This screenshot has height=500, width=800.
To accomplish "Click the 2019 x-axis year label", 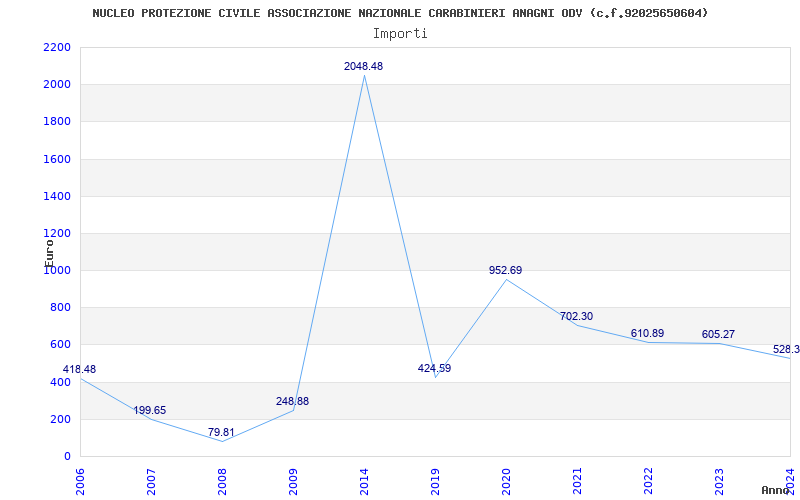I will pyautogui.click(x=435, y=482).
